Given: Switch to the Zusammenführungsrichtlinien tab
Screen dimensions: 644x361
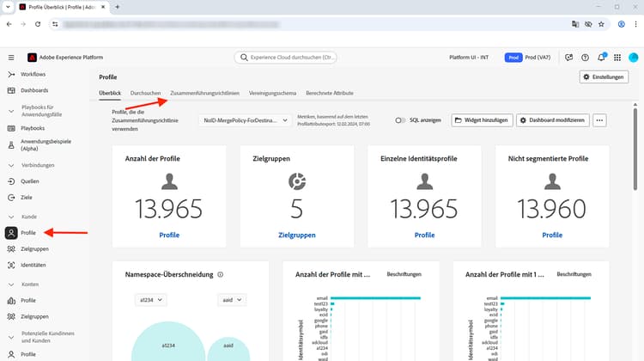Looking at the screenshot, I should (x=204, y=94).
